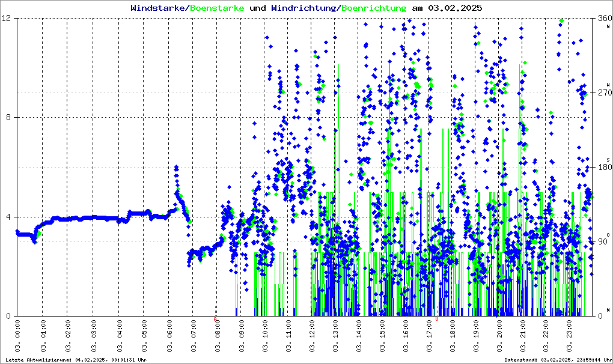Click the blue 'Windrichtung' title word
This screenshot has height=364, width=613.
pyautogui.click(x=303, y=8)
